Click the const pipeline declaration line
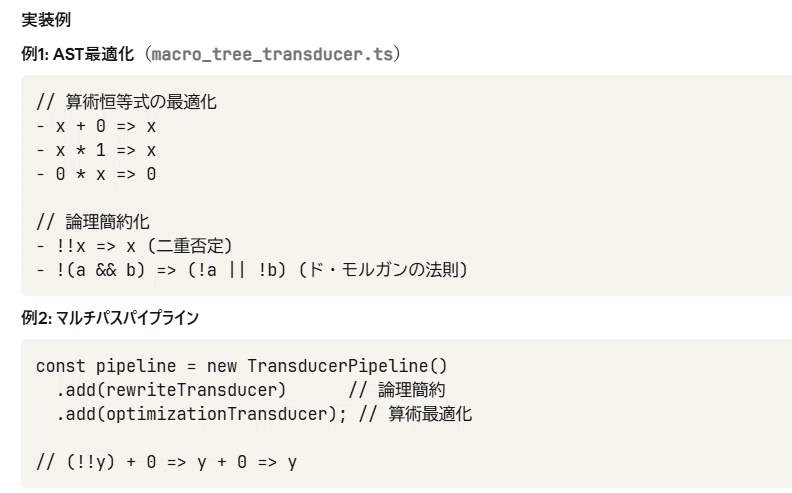792x493 pixels. pyautogui.click(x=241, y=366)
